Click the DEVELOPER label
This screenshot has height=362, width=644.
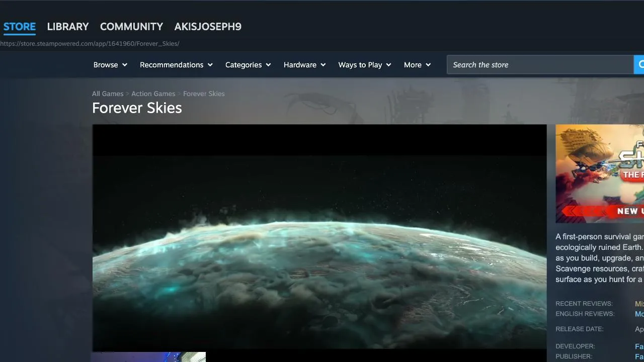point(575,346)
